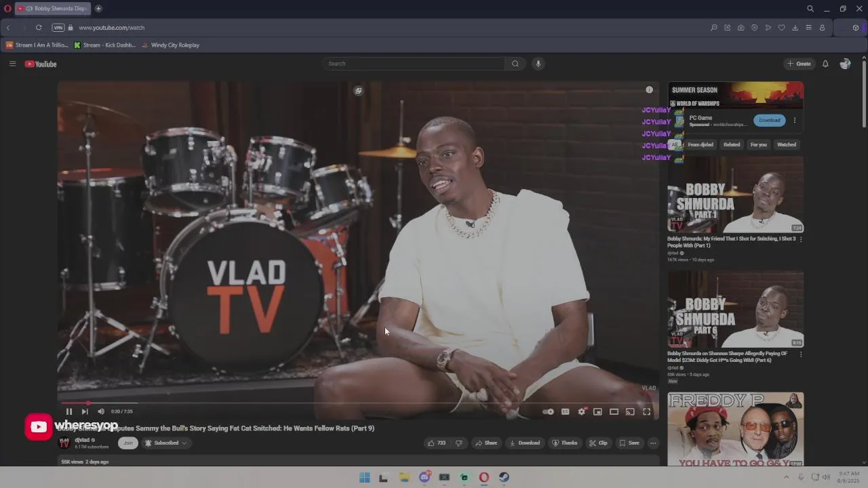
Task: Select the Related filter chip
Action: (x=732, y=145)
